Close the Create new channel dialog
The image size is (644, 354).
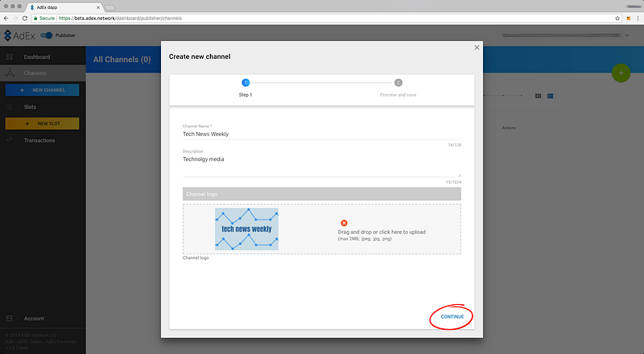[477, 47]
